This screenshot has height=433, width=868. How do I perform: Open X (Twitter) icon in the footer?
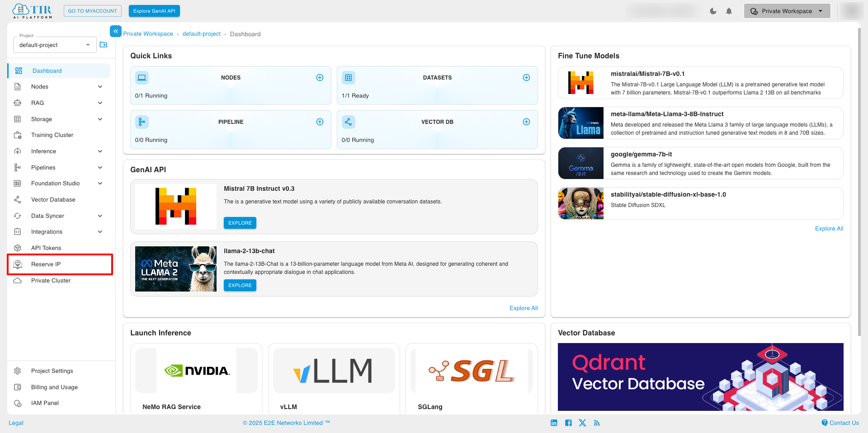click(582, 423)
